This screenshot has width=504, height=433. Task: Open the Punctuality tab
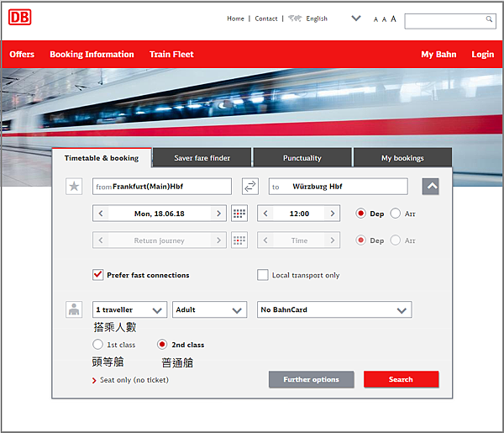pos(302,158)
